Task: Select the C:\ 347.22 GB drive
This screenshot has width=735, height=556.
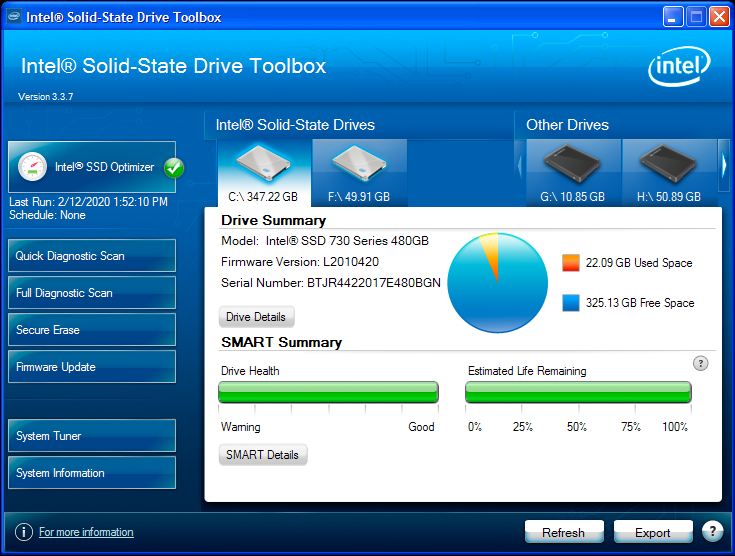Action: [264, 173]
